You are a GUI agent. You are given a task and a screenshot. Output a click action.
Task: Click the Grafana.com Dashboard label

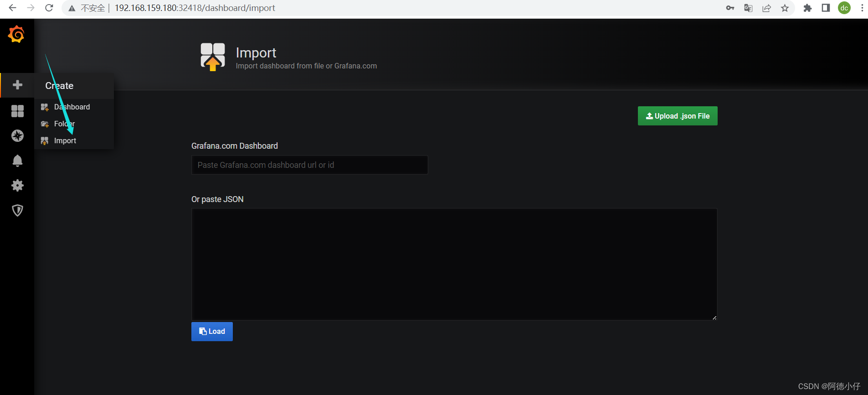(235, 146)
